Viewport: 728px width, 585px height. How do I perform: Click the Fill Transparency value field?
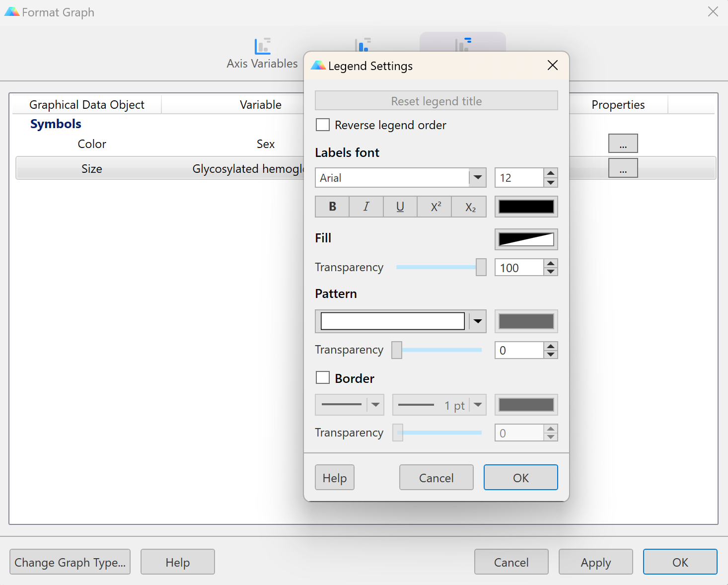(x=519, y=268)
